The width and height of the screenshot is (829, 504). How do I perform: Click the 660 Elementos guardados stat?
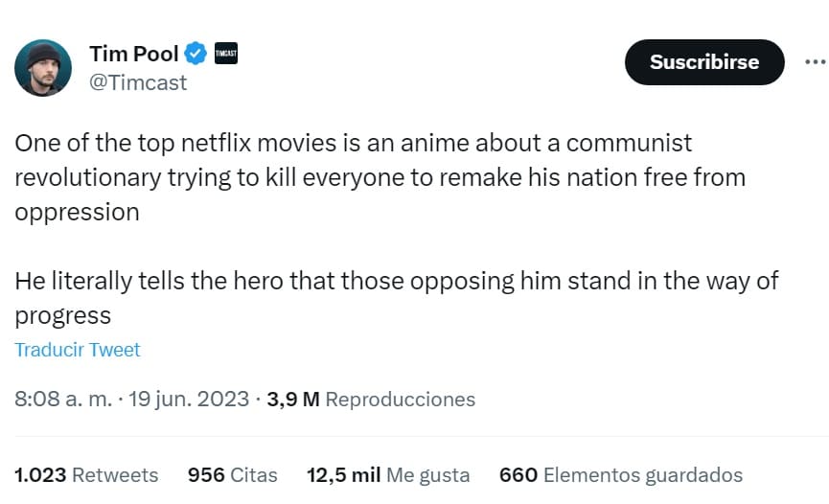[x=621, y=474]
